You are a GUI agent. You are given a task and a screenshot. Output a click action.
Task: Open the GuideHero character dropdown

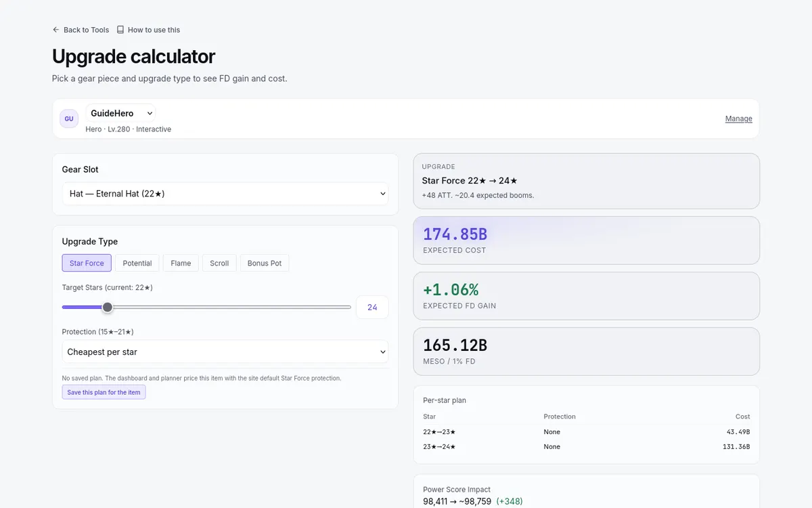120,113
